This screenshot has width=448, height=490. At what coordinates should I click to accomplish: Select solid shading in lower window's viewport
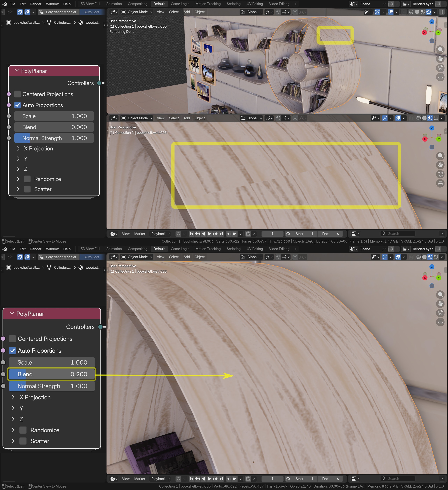[424, 257]
